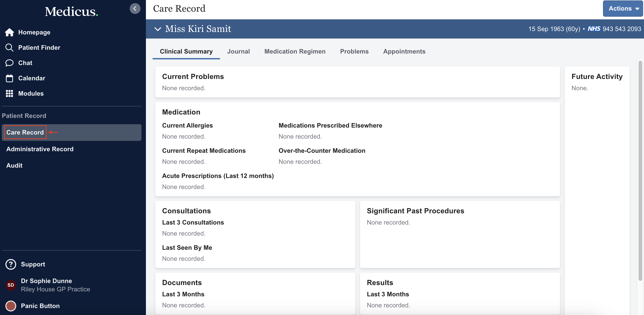Open Administrative Record from the sidebar

40,149
